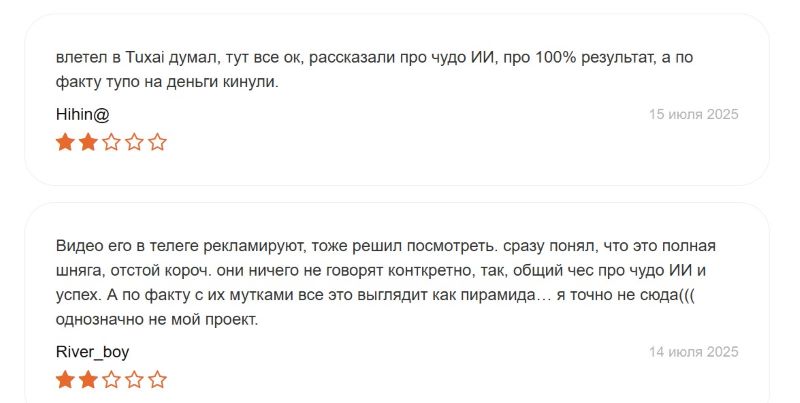Click fifth star in River_boy review rating

[x=157, y=380]
